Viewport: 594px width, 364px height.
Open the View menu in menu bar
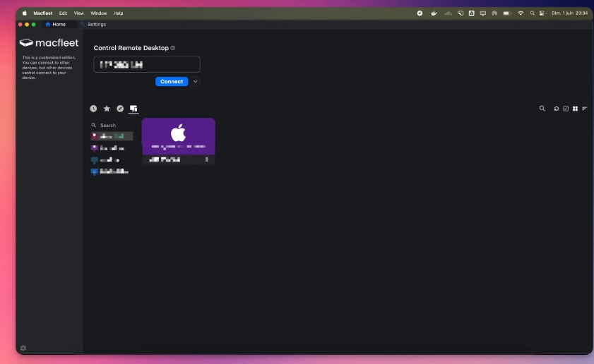click(78, 13)
